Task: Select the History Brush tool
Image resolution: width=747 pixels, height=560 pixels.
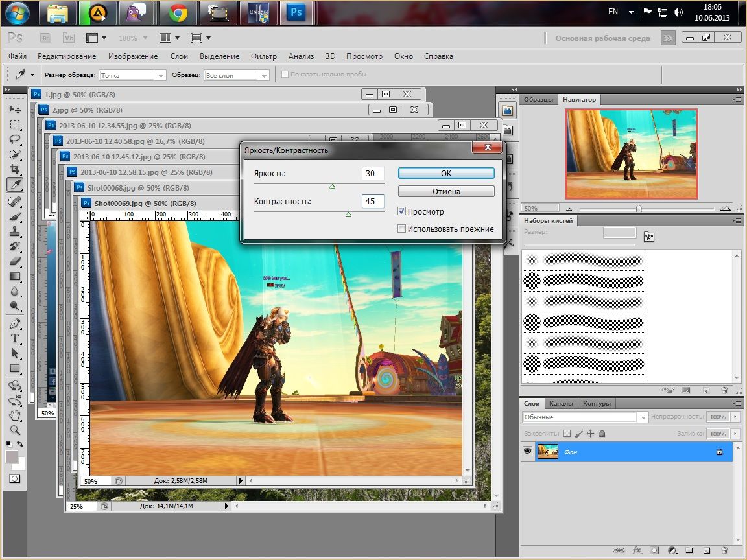Action: pos(15,246)
